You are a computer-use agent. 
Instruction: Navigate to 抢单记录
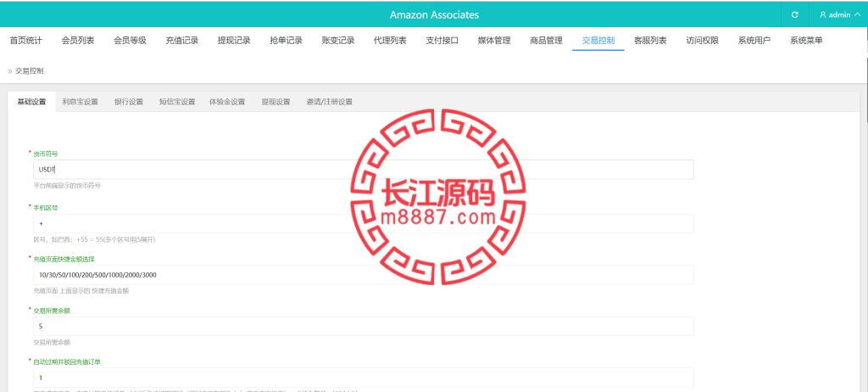click(287, 41)
